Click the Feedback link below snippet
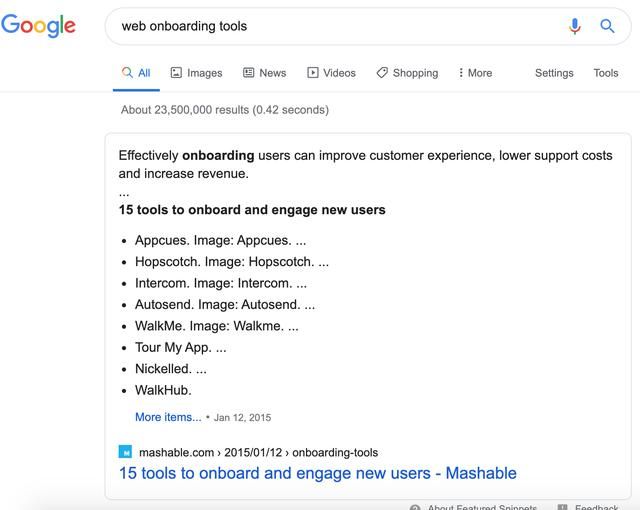The height and width of the screenshot is (510, 640). pos(596,507)
